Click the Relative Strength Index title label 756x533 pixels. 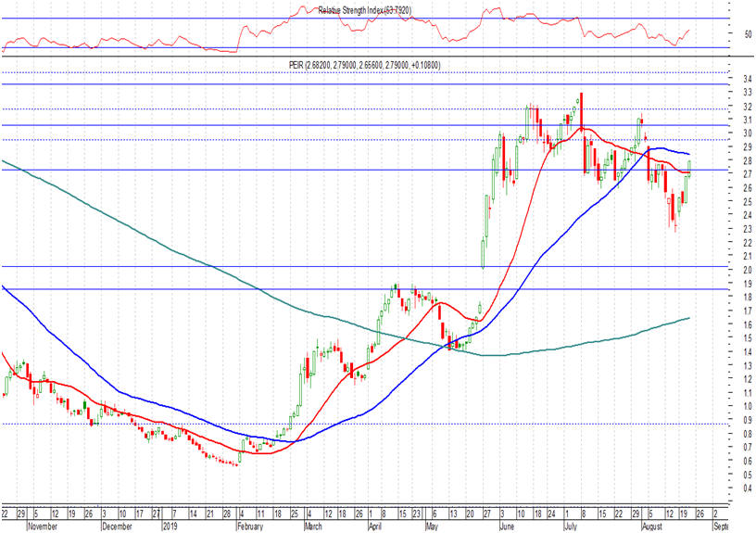[x=364, y=10]
